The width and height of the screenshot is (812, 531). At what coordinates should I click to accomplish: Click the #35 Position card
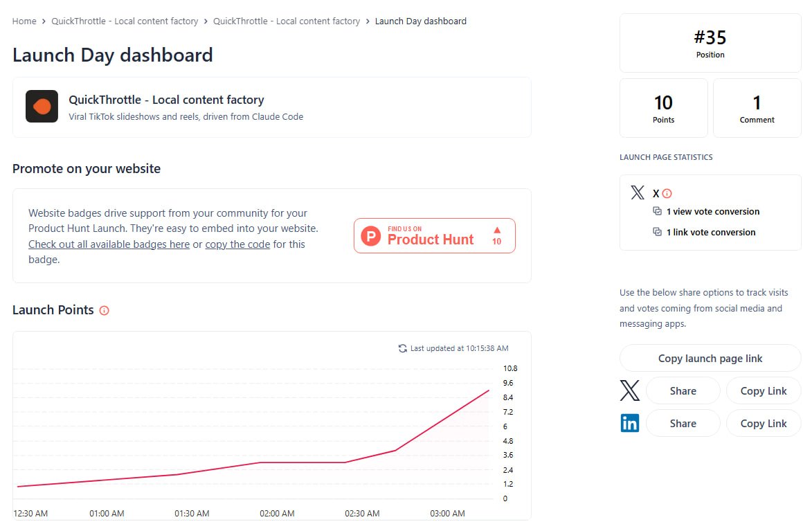[x=710, y=43]
